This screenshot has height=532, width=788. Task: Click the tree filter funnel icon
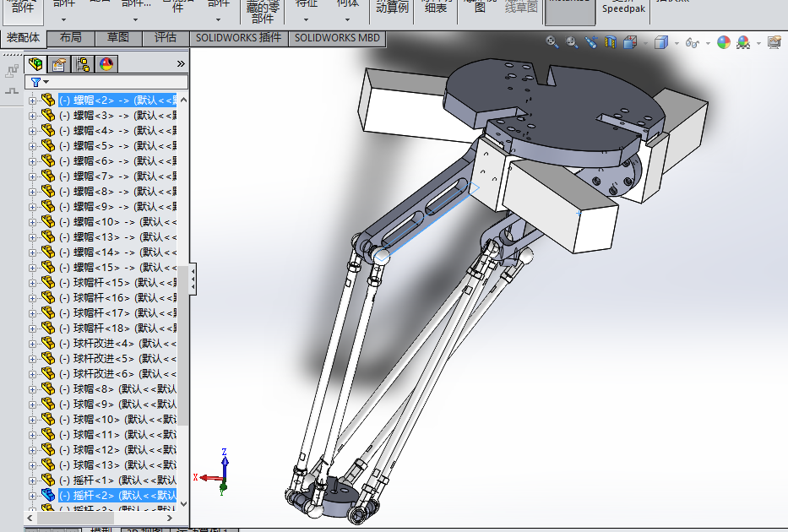point(35,82)
